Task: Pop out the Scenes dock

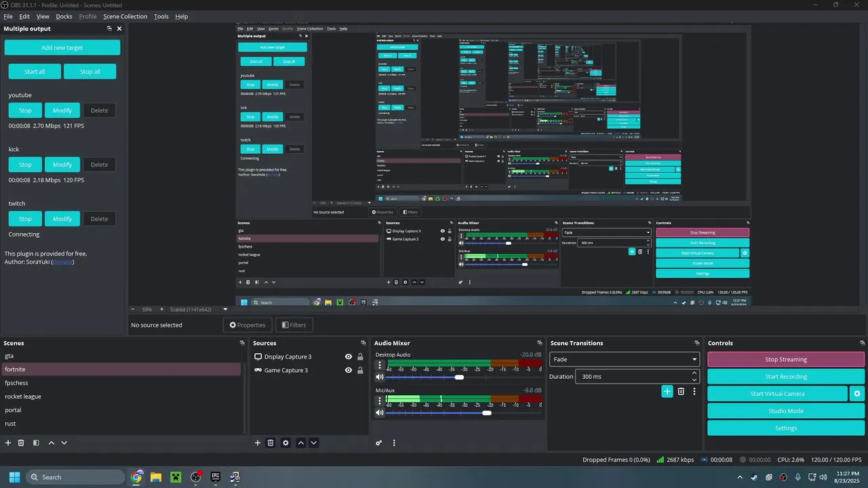Action: (242, 343)
